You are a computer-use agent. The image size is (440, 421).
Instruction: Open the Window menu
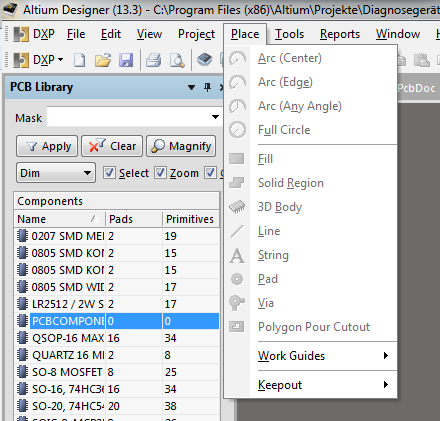(398, 34)
